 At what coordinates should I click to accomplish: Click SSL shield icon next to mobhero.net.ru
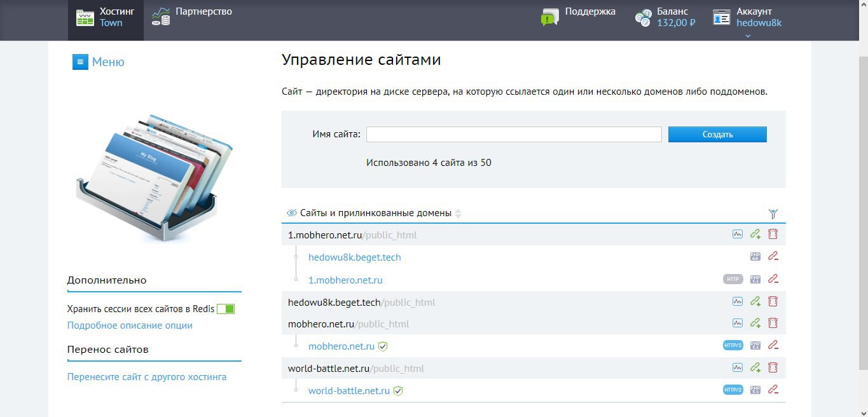[x=383, y=346]
